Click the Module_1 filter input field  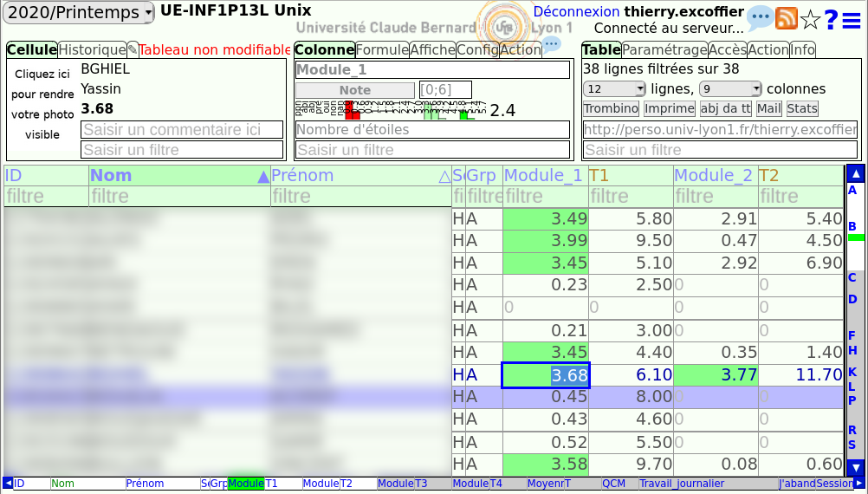[x=544, y=197]
